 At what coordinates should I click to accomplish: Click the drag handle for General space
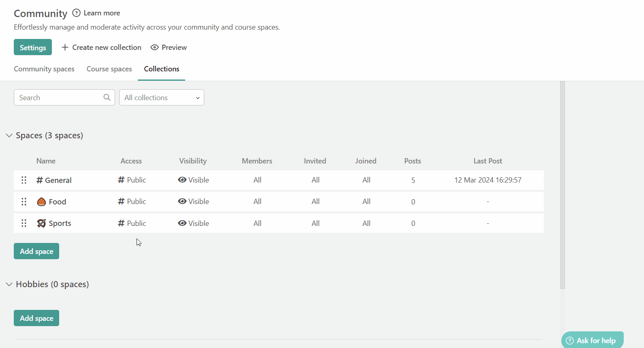pyautogui.click(x=24, y=180)
